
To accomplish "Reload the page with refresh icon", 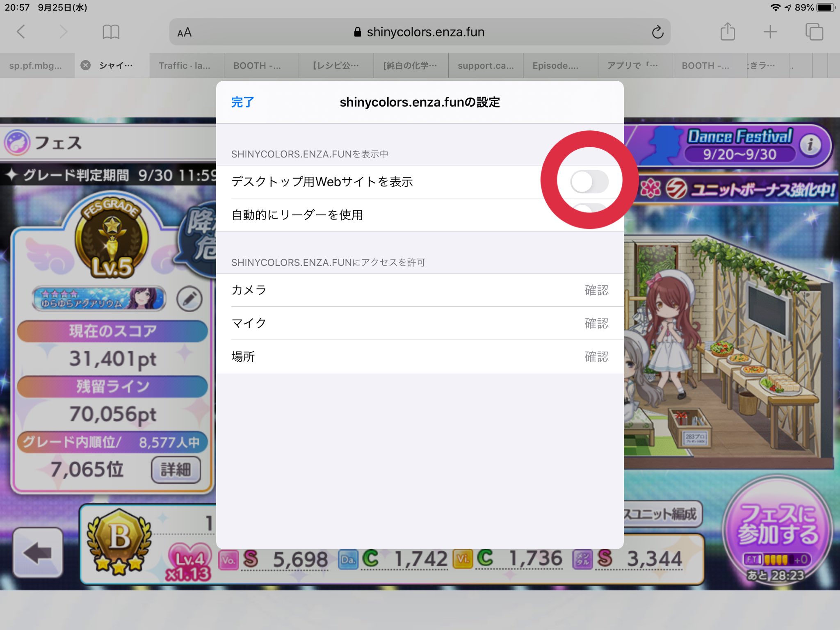I will [x=657, y=32].
